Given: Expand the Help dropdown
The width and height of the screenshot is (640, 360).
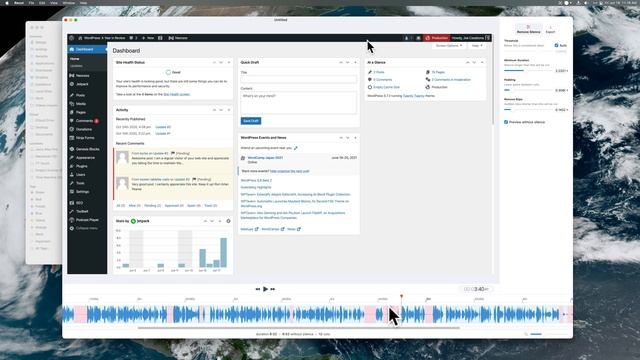Looking at the screenshot, I should 477,46.
